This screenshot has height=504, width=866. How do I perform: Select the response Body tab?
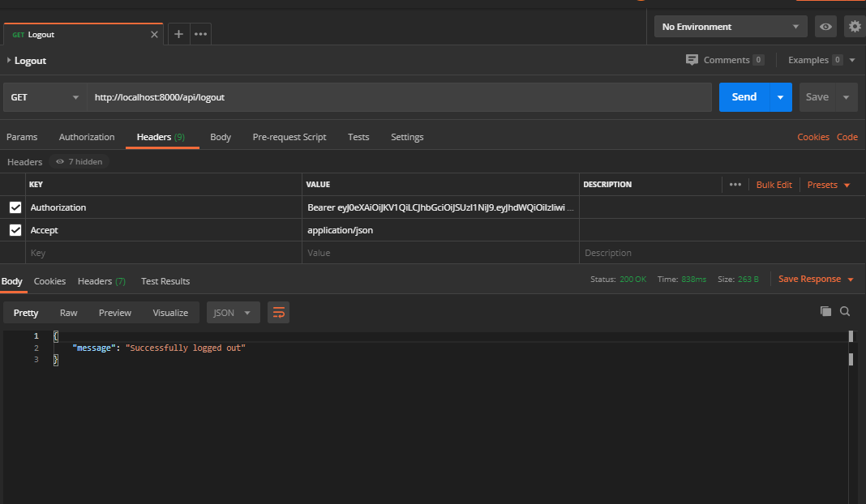tap(11, 281)
